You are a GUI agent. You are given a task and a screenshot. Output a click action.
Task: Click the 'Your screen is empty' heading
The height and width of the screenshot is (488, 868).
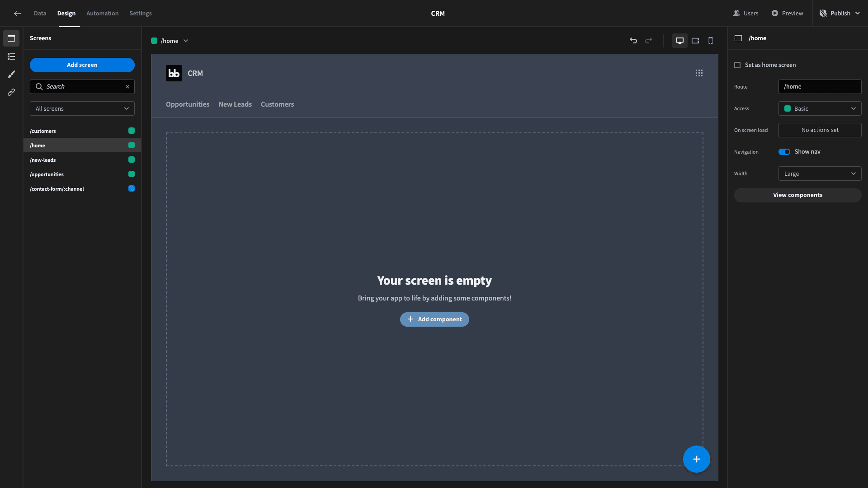pyautogui.click(x=434, y=281)
